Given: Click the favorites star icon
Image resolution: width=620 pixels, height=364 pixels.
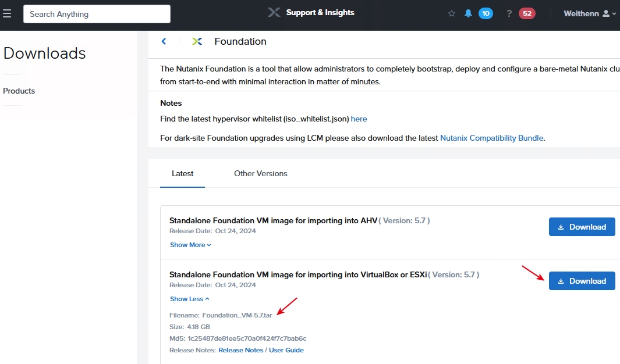Looking at the screenshot, I should click(x=452, y=14).
